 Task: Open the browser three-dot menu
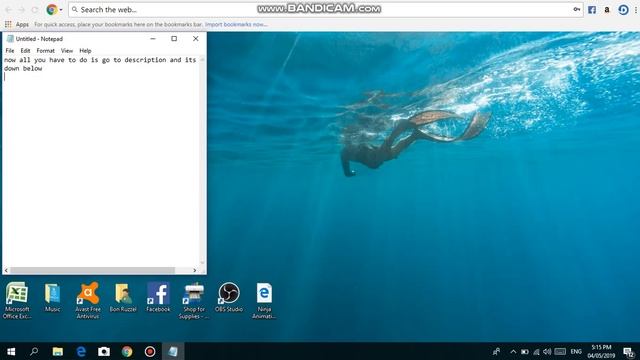636,10
